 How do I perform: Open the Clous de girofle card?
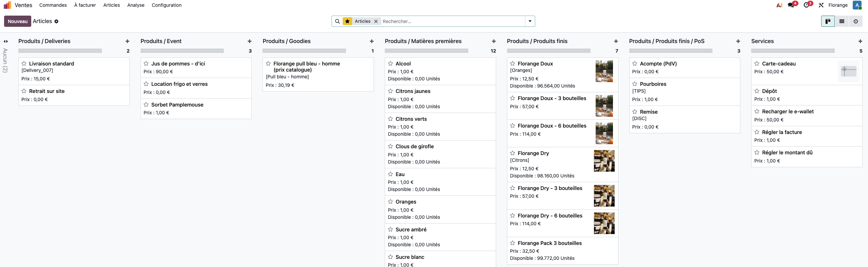[440, 154]
